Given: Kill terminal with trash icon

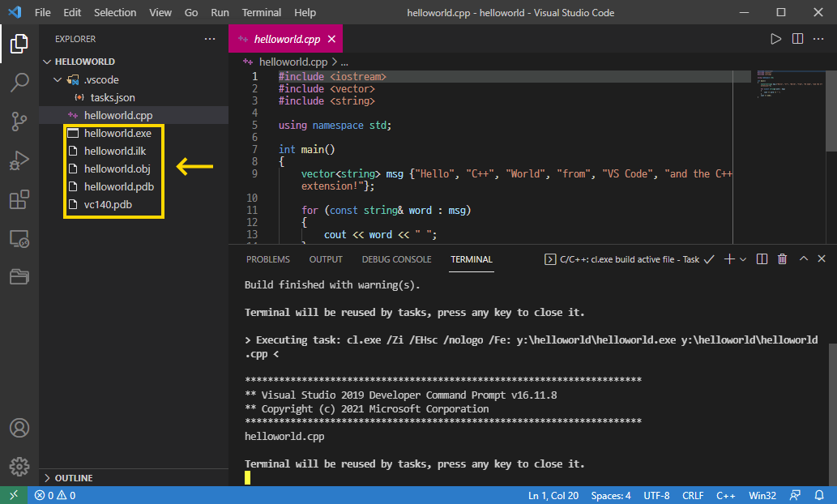Looking at the screenshot, I should (782, 259).
